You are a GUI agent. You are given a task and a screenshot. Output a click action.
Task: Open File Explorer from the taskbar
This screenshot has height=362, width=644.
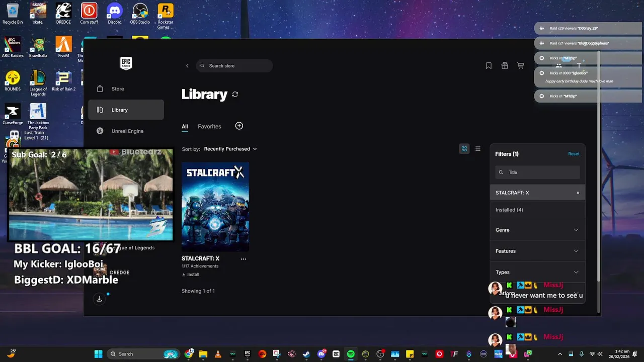click(203, 354)
